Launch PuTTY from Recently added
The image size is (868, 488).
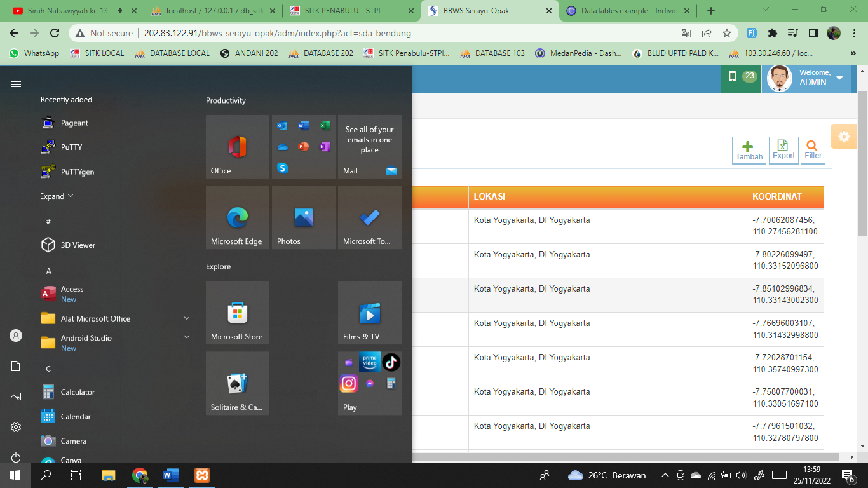71,147
